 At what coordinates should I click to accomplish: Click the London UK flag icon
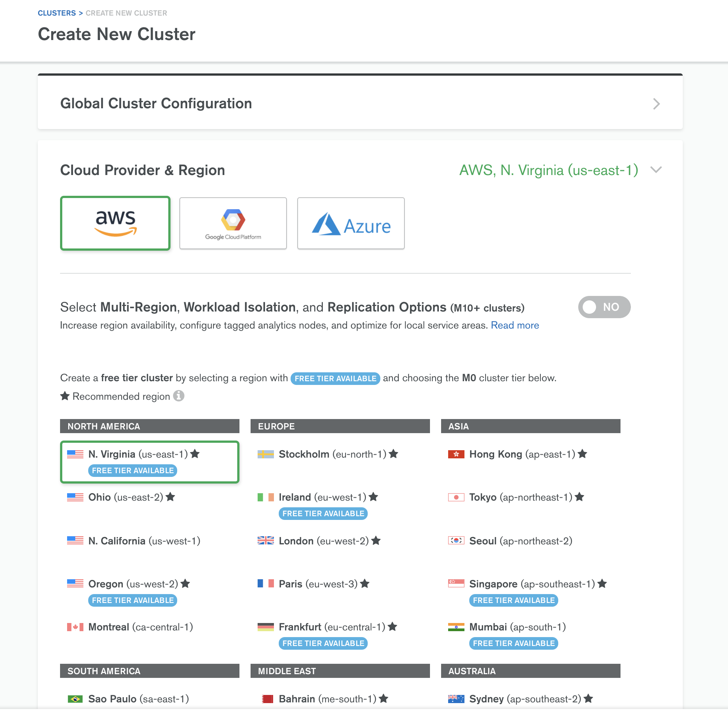266,541
